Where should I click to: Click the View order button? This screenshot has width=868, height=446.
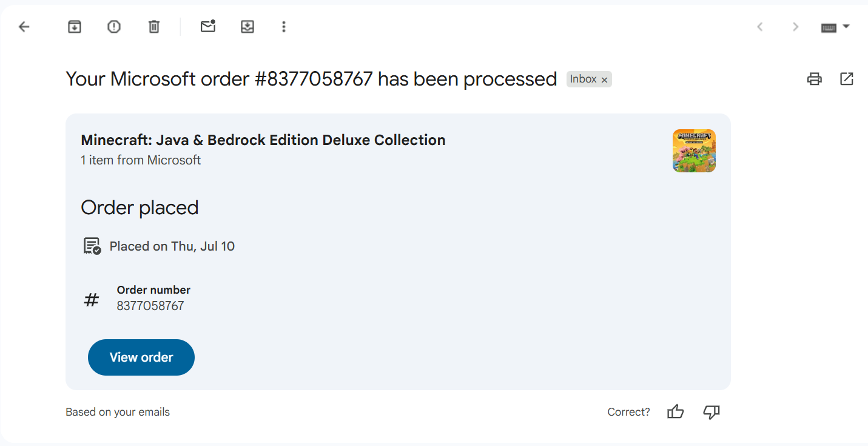[x=141, y=357]
